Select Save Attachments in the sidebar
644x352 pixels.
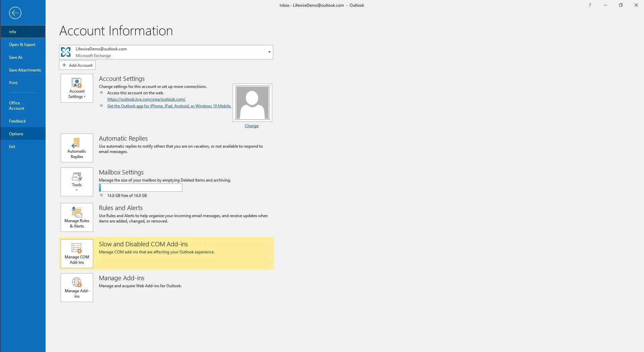coord(23,70)
